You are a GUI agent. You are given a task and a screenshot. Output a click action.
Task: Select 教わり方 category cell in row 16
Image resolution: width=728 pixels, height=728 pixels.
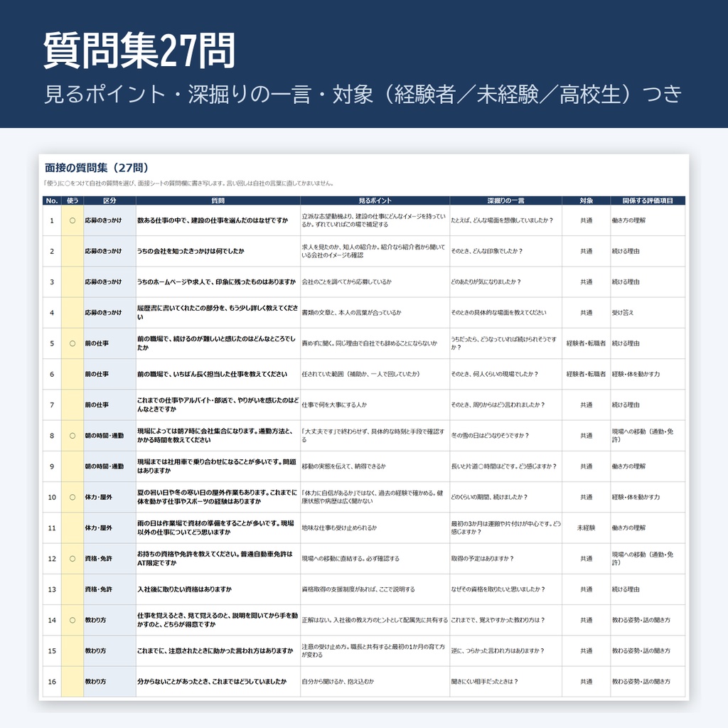(109, 682)
